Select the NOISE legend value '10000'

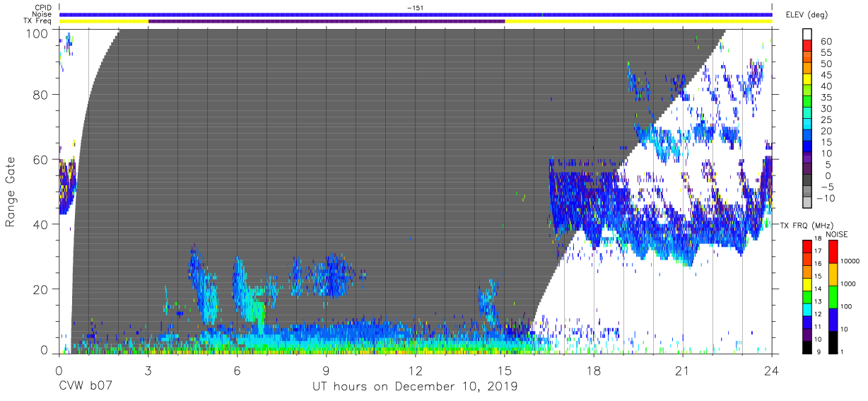click(851, 262)
